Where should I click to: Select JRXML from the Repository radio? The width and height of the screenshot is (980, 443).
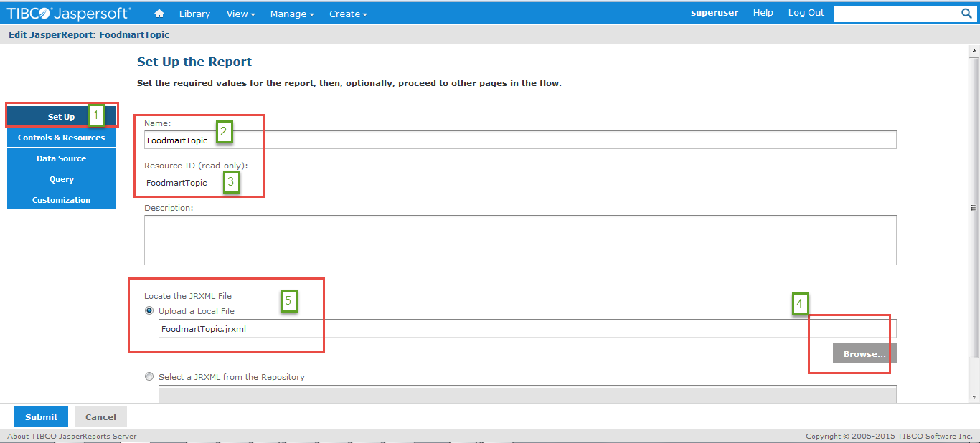(149, 377)
